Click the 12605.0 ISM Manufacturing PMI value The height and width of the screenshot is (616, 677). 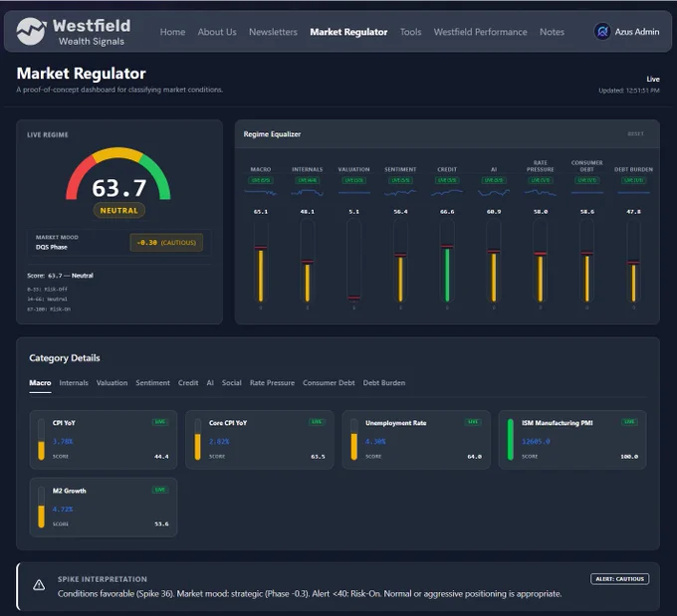536,441
